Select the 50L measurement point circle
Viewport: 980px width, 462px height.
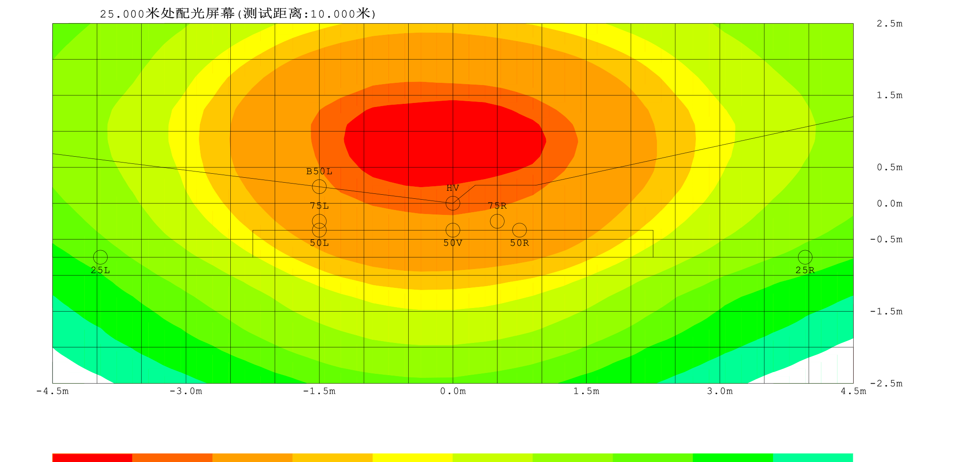click(319, 230)
